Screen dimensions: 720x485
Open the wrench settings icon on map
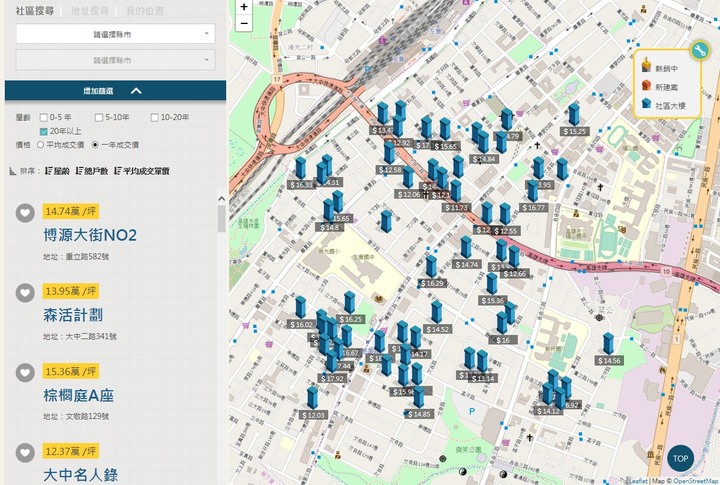(x=699, y=50)
